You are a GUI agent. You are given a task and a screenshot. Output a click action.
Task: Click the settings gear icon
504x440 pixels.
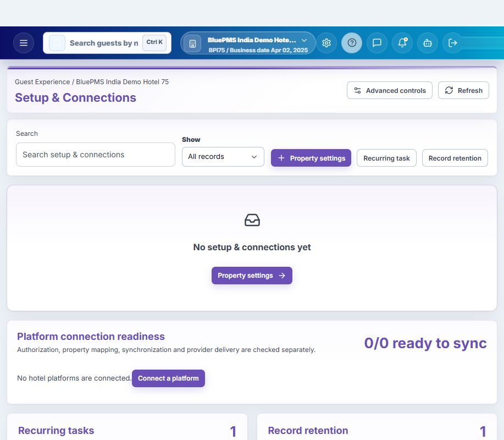point(326,43)
